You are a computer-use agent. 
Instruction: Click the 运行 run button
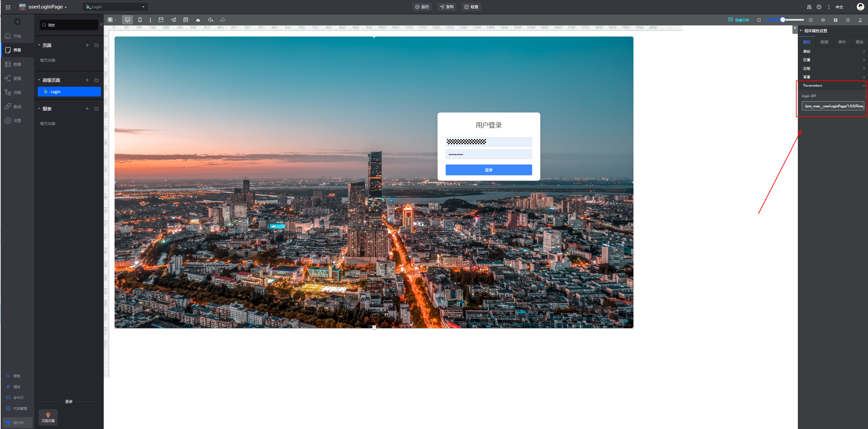[x=422, y=7]
